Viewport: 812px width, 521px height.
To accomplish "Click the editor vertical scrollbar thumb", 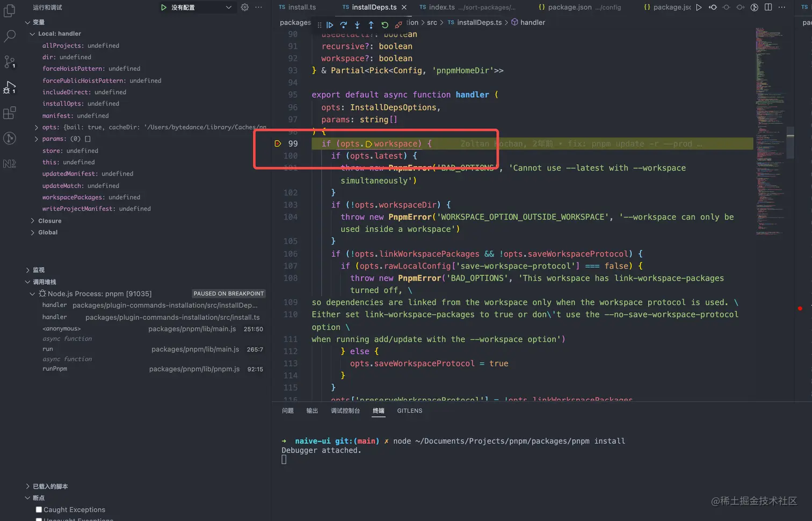I will tap(791, 142).
